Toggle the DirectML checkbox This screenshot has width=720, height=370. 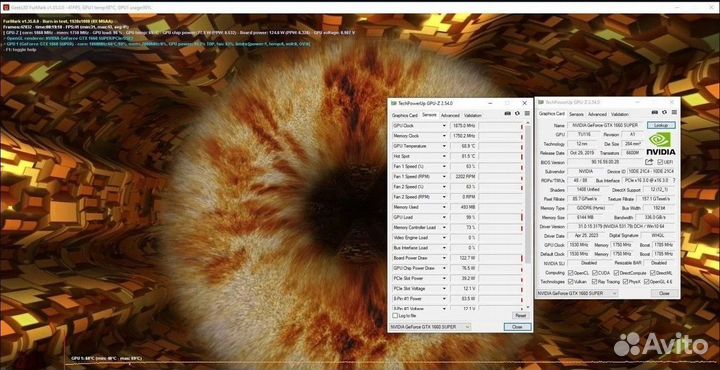click(653, 273)
